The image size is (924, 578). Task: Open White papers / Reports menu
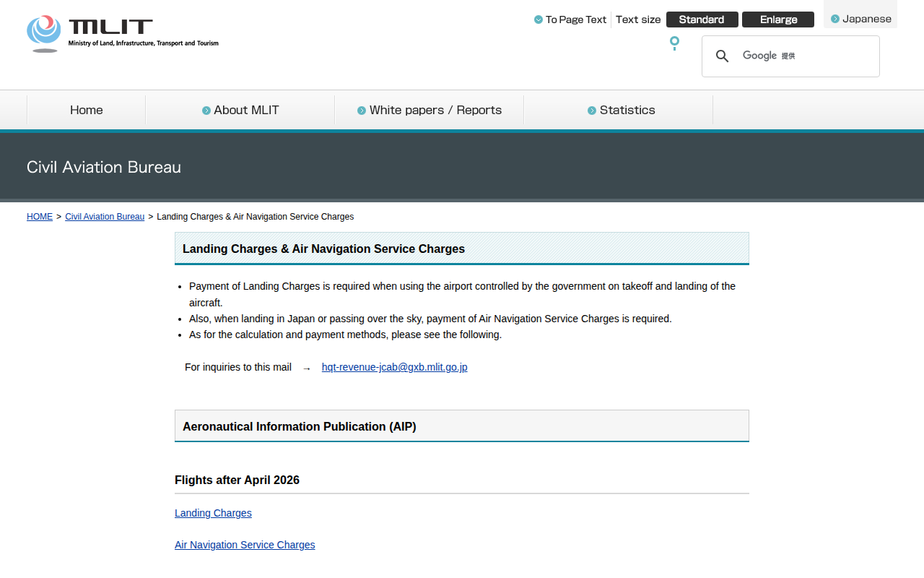click(x=430, y=110)
